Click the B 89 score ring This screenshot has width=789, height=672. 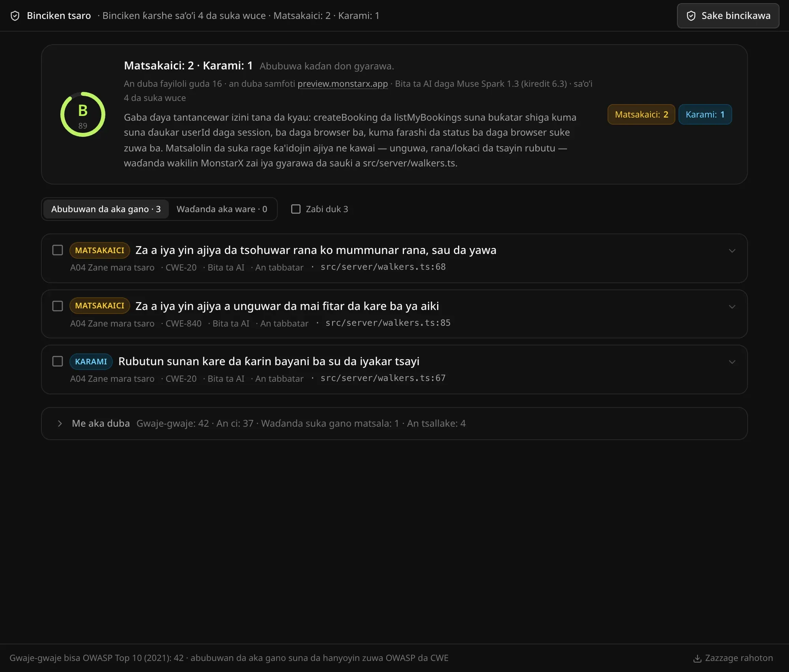(x=82, y=114)
